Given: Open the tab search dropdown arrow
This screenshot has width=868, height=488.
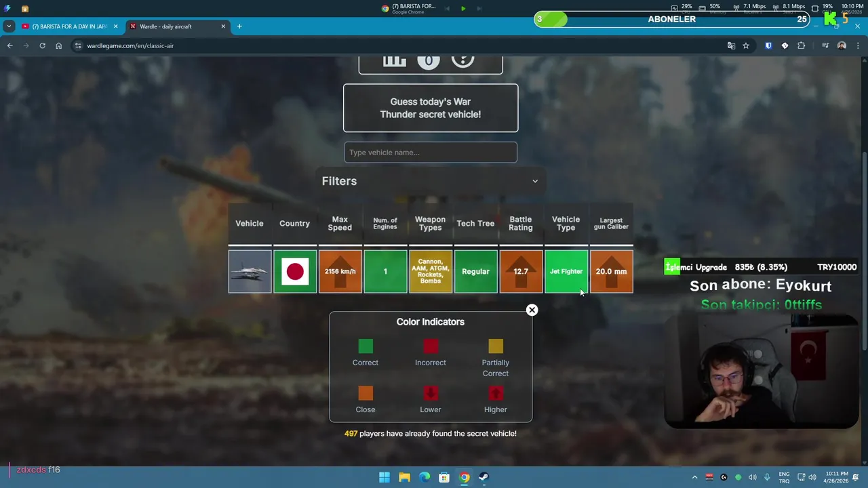Looking at the screenshot, I should pos(9,26).
